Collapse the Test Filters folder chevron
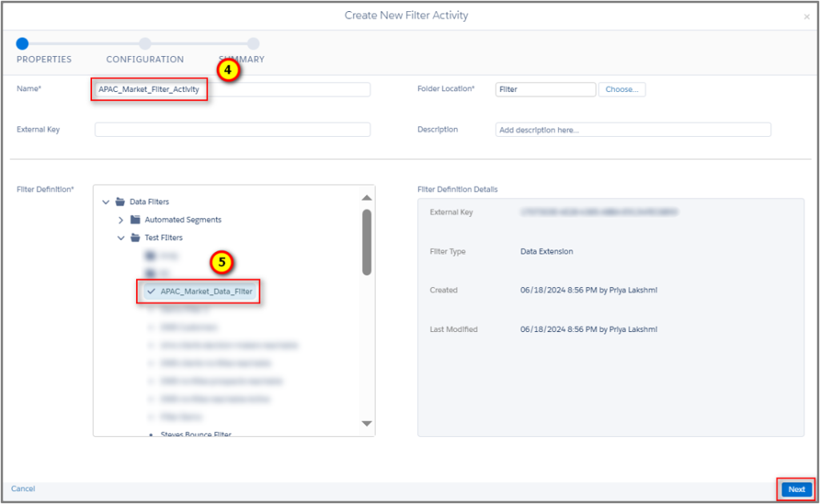Viewport: 820px width, 504px height. coord(121,238)
